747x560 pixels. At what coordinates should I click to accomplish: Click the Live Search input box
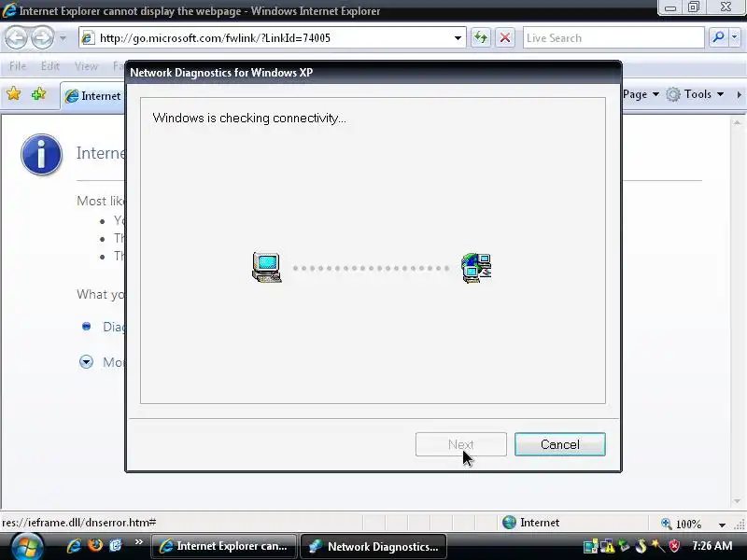[x=613, y=38]
